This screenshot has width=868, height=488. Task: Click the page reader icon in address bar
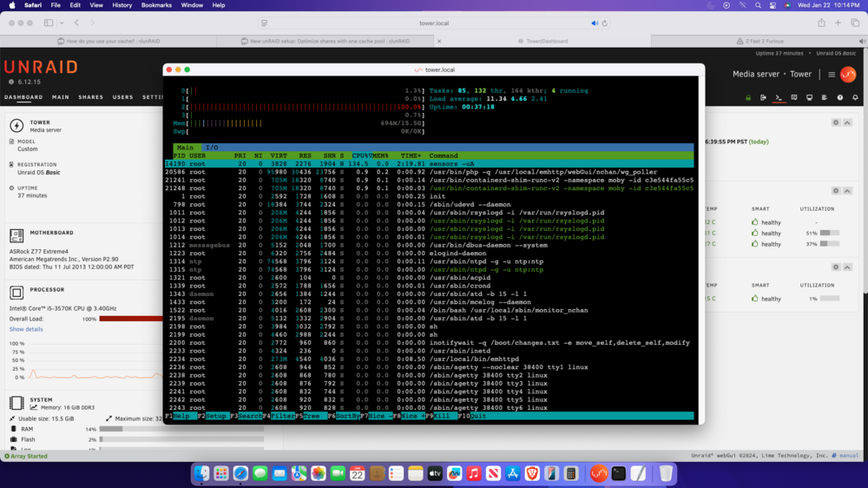tap(265, 23)
